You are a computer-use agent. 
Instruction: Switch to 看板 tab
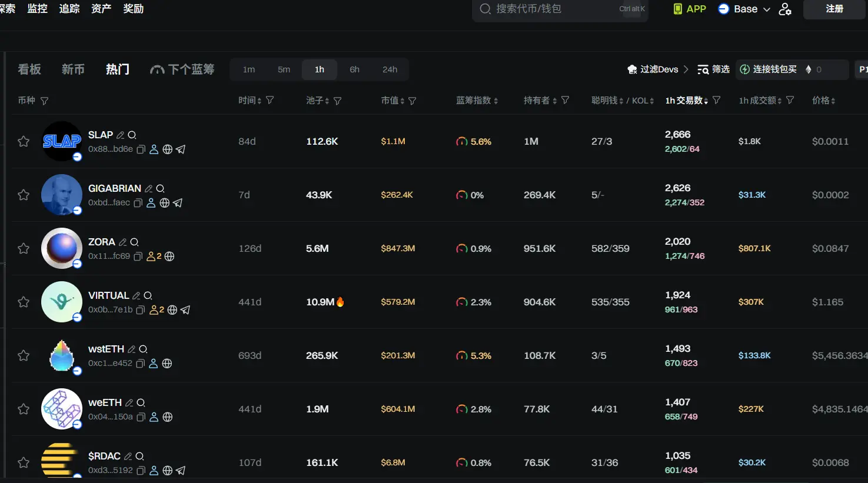click(x=29, y=69)
